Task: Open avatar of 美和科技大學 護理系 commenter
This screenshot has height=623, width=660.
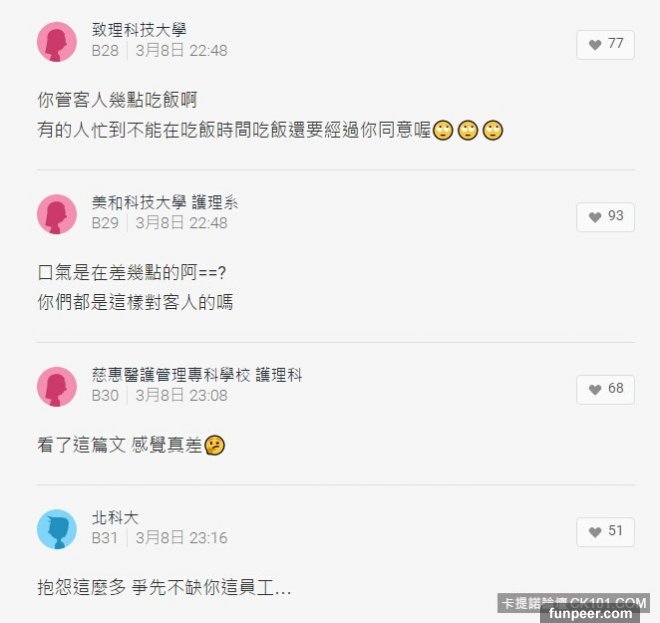Action: (x=57, y=214)
